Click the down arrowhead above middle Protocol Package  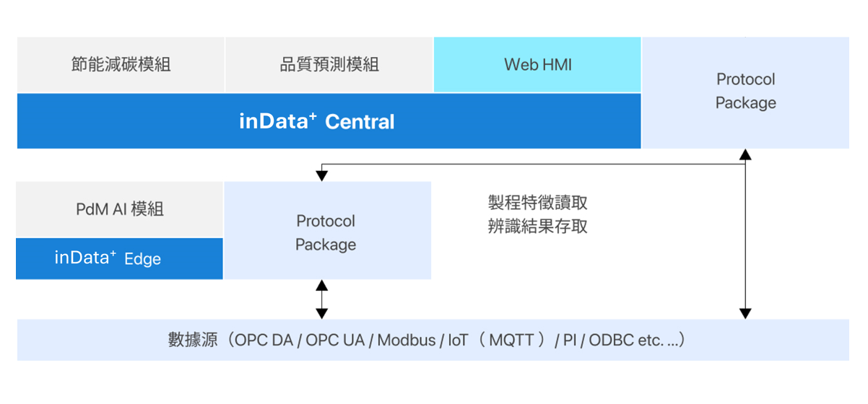322,176
